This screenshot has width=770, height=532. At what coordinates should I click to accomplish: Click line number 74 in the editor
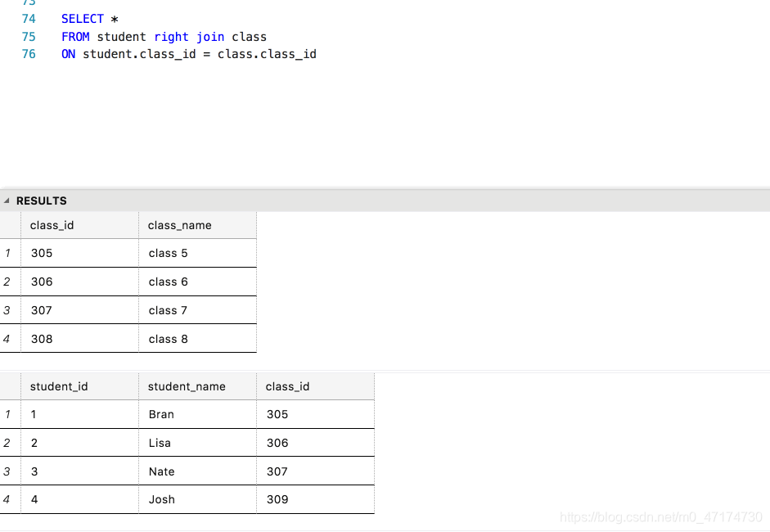click(29, 19)
